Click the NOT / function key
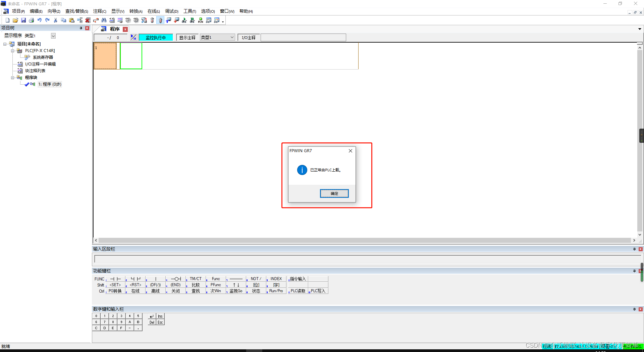The image size is (644, 352). [256, 279]
